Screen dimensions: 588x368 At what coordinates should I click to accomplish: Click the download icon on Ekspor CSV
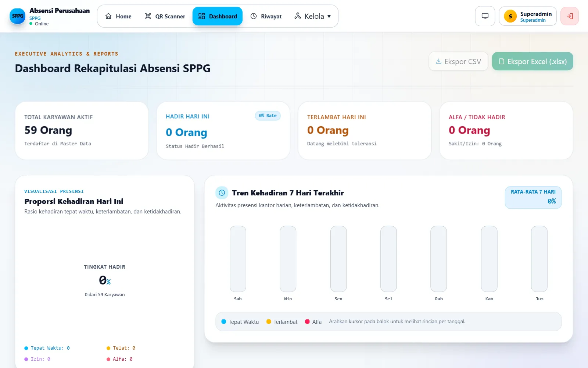tap(438, 61)
